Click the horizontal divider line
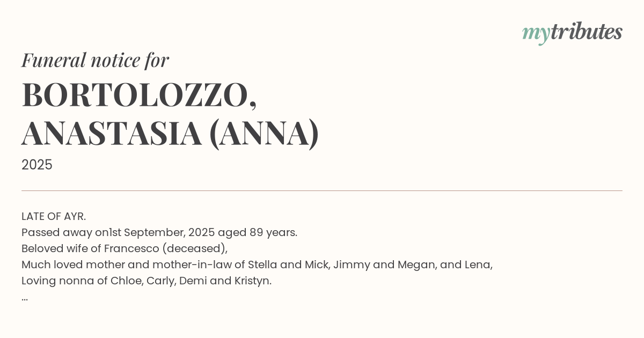This screenshot has height=338, width=644. (x=322, y=190)
